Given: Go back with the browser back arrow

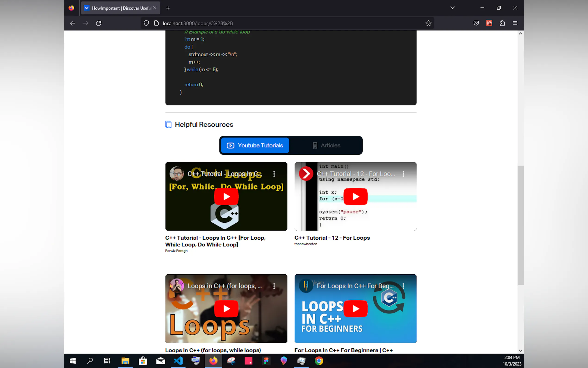Looking at the screenshot, I should [x=73, y=23].
